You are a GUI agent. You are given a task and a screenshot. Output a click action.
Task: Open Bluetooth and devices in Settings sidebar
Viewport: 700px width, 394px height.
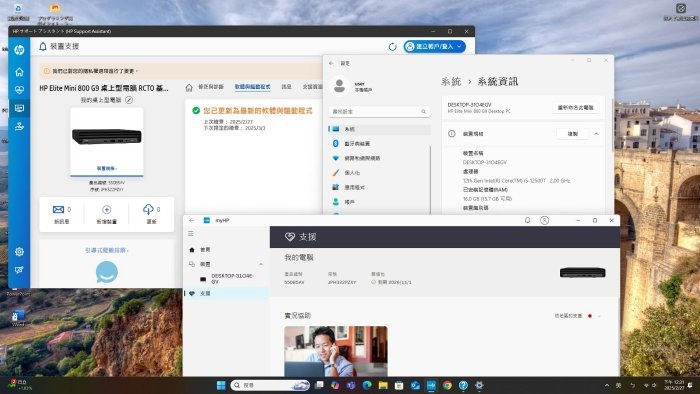point(379,144)
